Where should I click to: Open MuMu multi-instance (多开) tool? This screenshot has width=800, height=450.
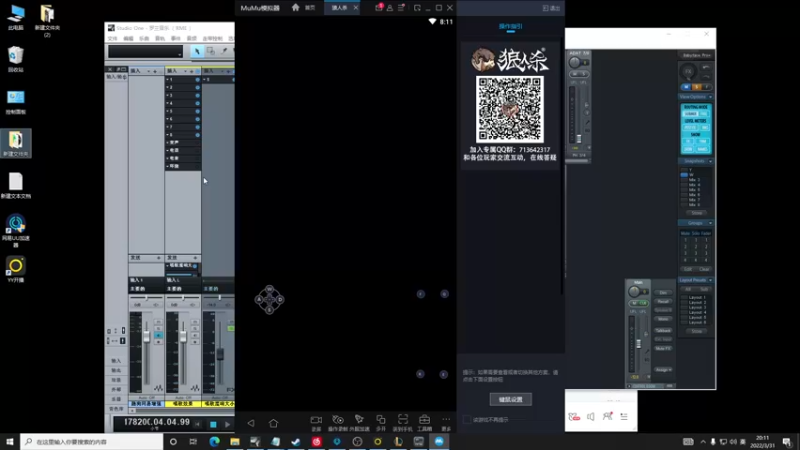point(381,422)
